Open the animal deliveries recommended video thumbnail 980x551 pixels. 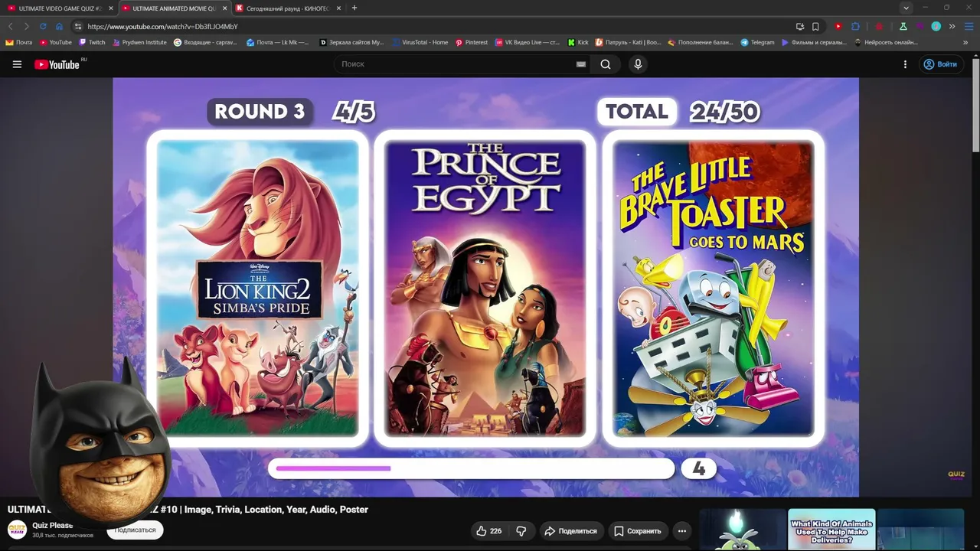click(x=831, y=530)
